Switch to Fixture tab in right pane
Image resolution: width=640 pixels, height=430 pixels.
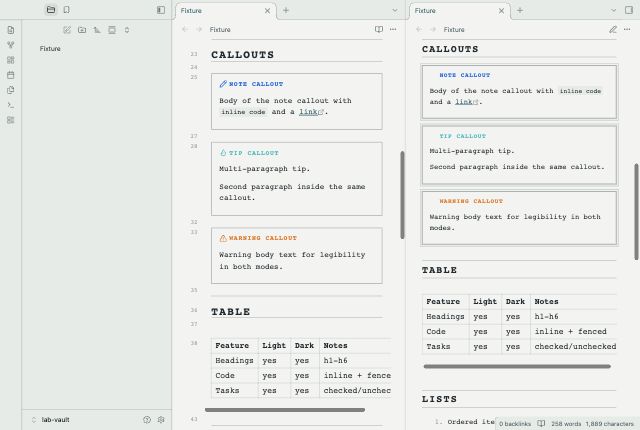click(x=425, y=11)
